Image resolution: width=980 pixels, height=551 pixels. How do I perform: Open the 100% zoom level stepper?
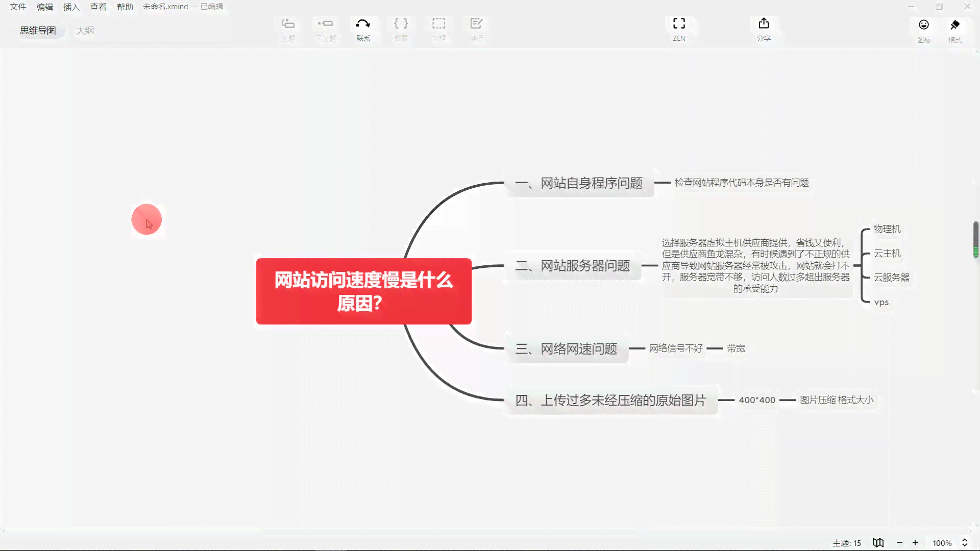(x=965, y=543)
